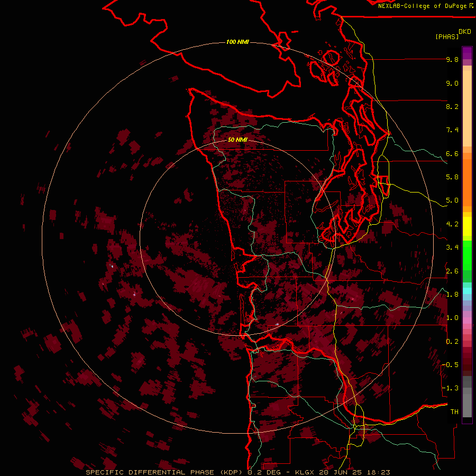Select the 1.8 scale value

(452, 295)
